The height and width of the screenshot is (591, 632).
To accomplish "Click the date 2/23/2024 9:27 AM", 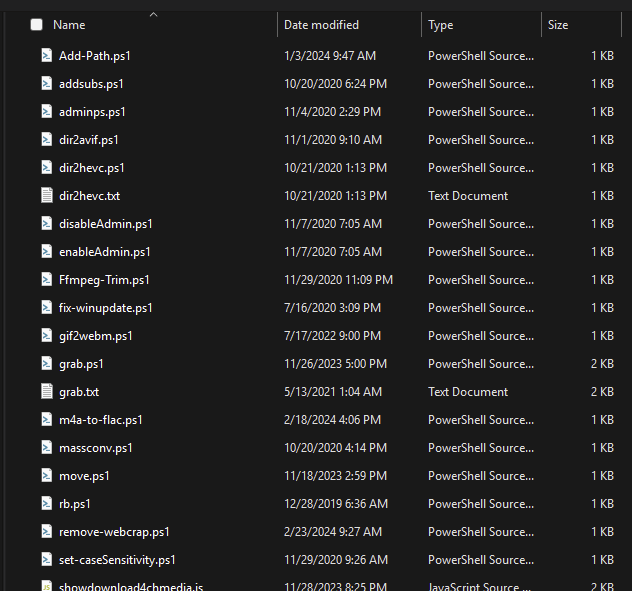I will (333, 532).
